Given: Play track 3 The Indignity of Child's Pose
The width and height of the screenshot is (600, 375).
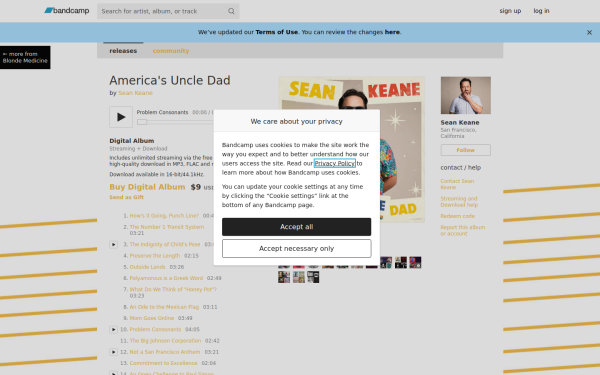Looking at the screenshot, I should tap(114, 245).
